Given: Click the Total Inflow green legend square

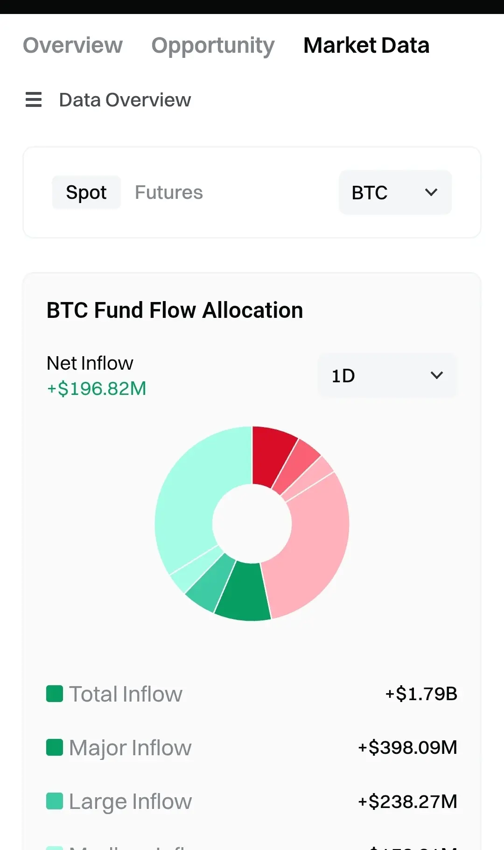Looking at the screenshot, I should tap(55, 694).
